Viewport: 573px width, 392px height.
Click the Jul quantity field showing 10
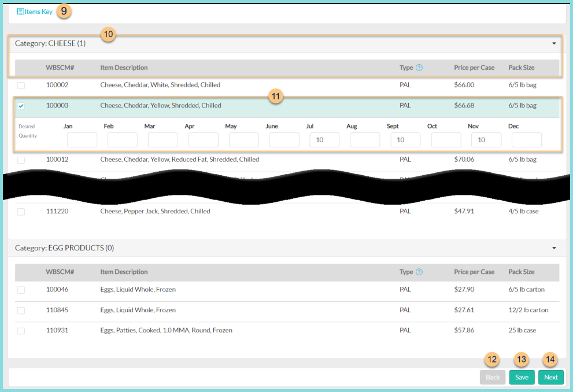click(324, 139)
